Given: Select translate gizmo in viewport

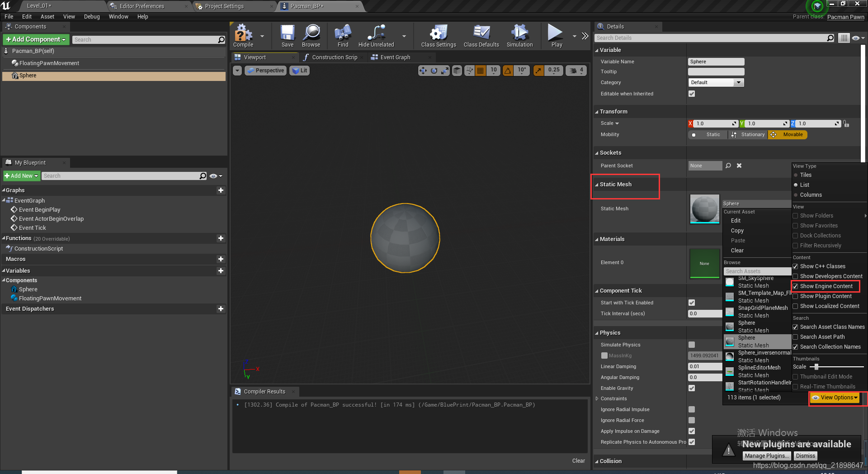Looking at the screenshot, I should click(423, 71).
